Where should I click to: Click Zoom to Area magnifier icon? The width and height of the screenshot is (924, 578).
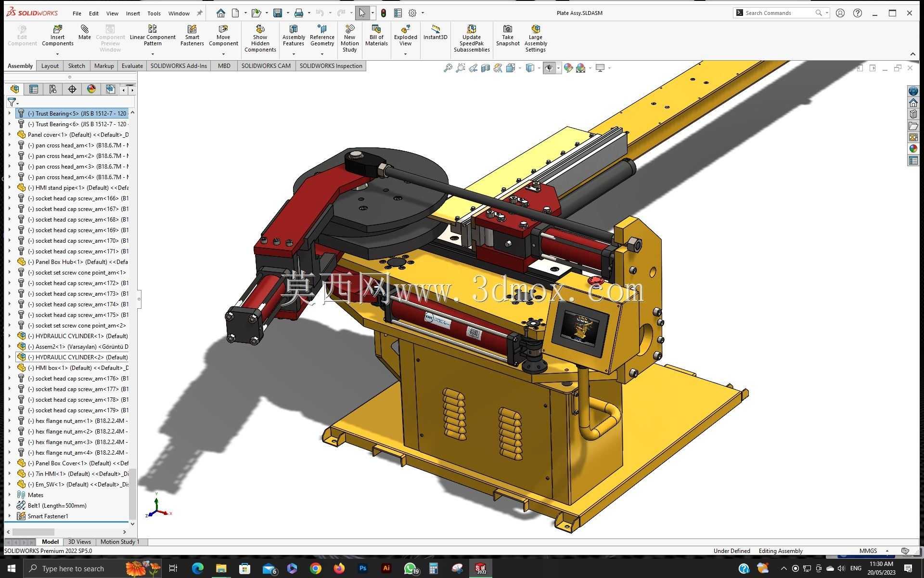(x=461, y=68)
